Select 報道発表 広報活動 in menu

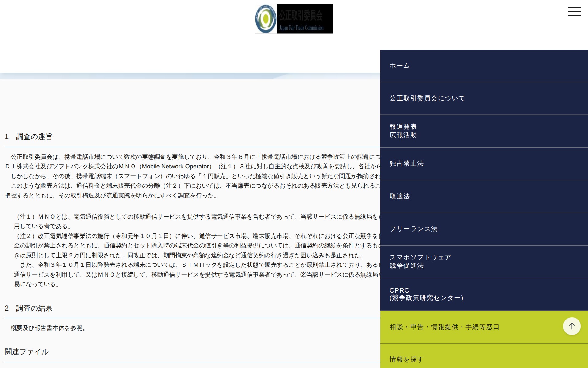pos(403,131)
